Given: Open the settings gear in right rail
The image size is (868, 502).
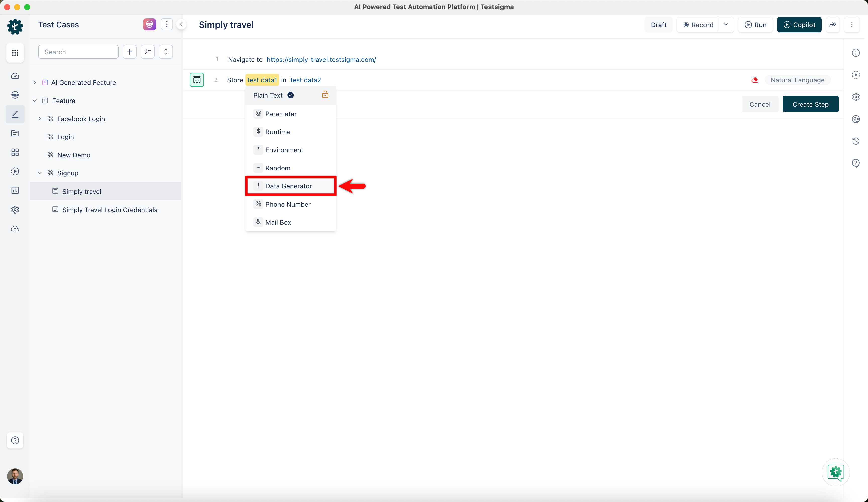Looking at the screenshot, I should tap(856, 97).
